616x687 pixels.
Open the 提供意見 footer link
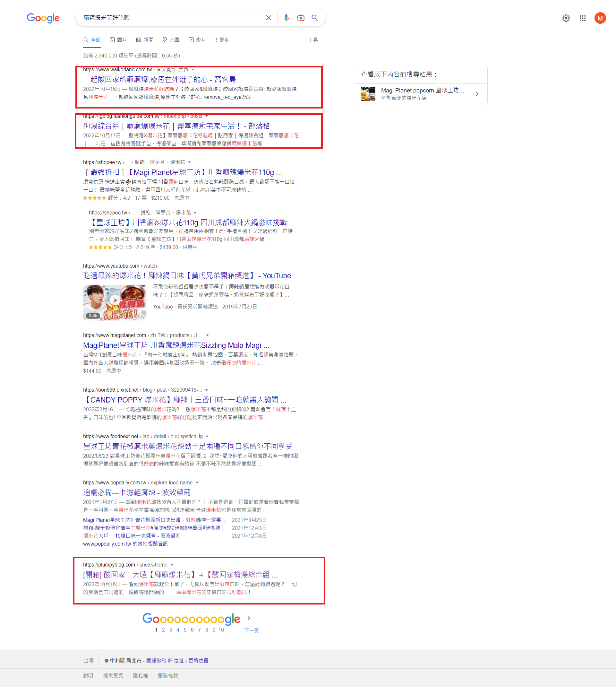tap(113, 675)
